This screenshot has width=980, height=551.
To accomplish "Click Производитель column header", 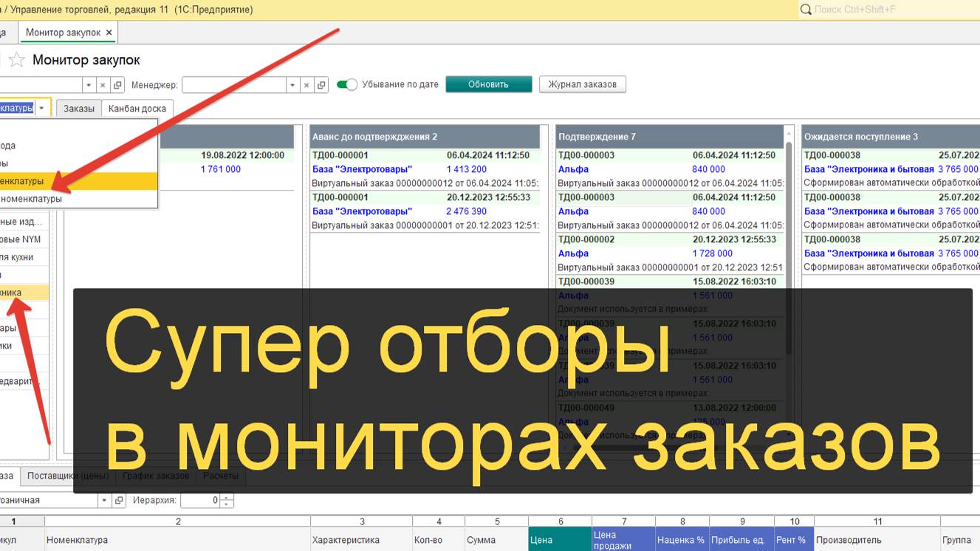I will pos(877,540).
